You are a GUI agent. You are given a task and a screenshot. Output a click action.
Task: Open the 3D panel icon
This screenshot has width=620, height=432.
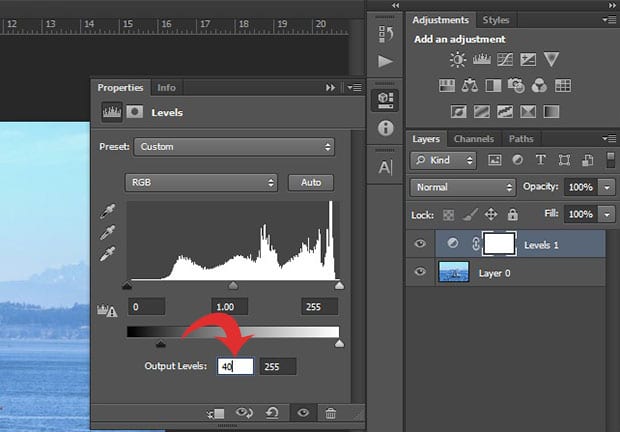coord(386,100)
